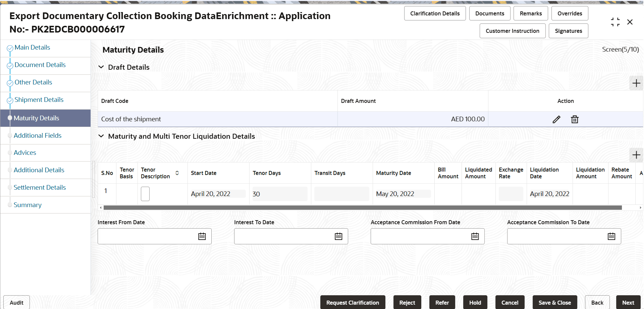
Task: Open the Shipment Details step
Action: [39, 100]
